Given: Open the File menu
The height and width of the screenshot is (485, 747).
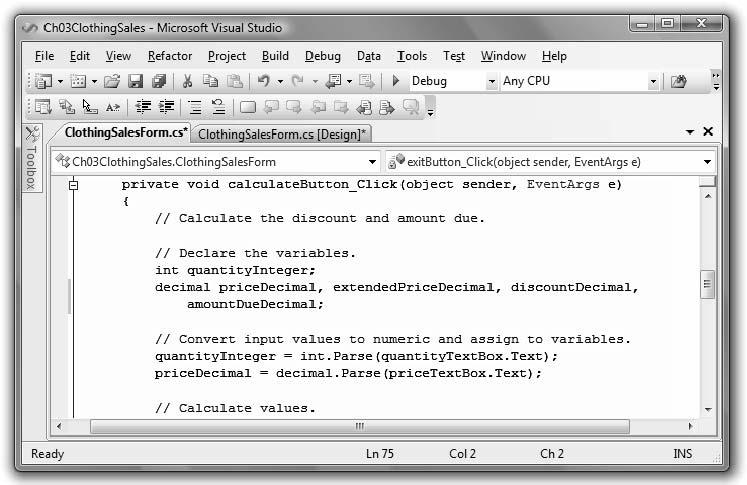Looking at the screenshot, I should tap(44, 56).
